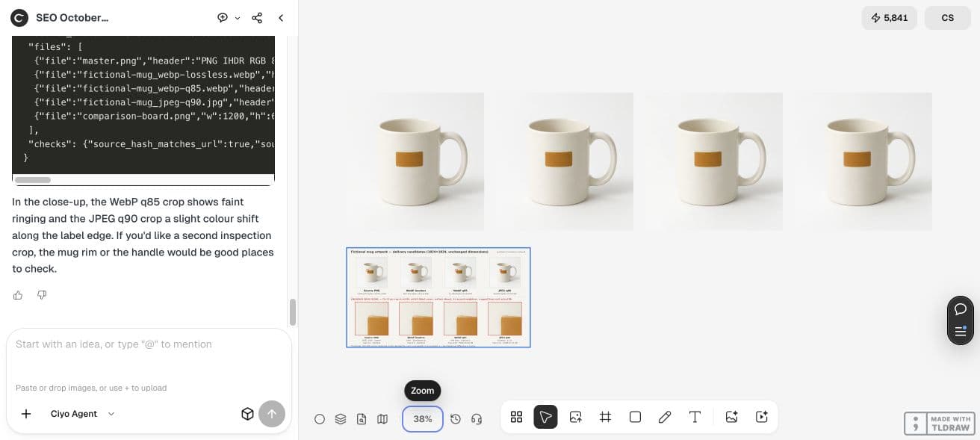Open the SEO October project title
The image size is (980, 440).
[x=72, y=18]
